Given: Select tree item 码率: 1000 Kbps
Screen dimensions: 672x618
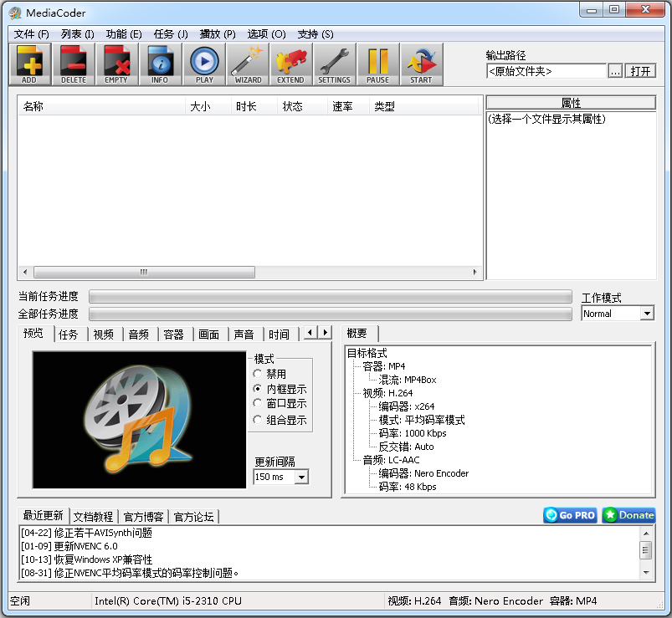Looking at the screenshot, I should (x=413, y=433).
